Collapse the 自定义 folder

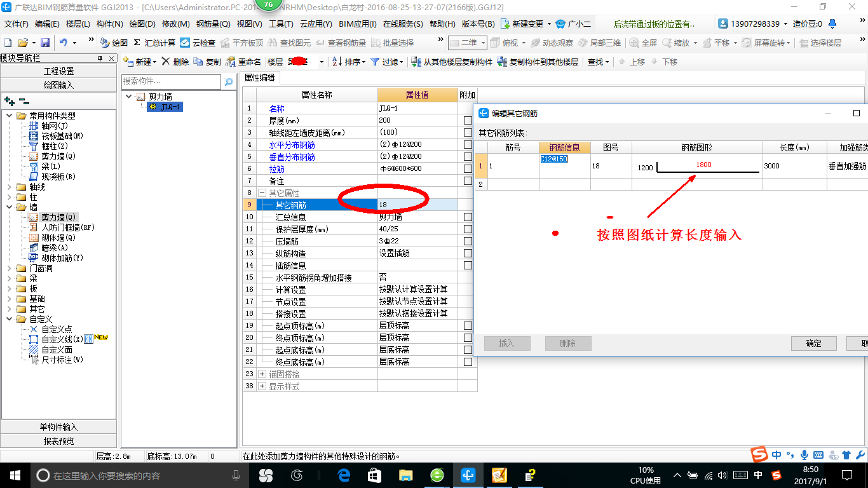pos(10,319)
